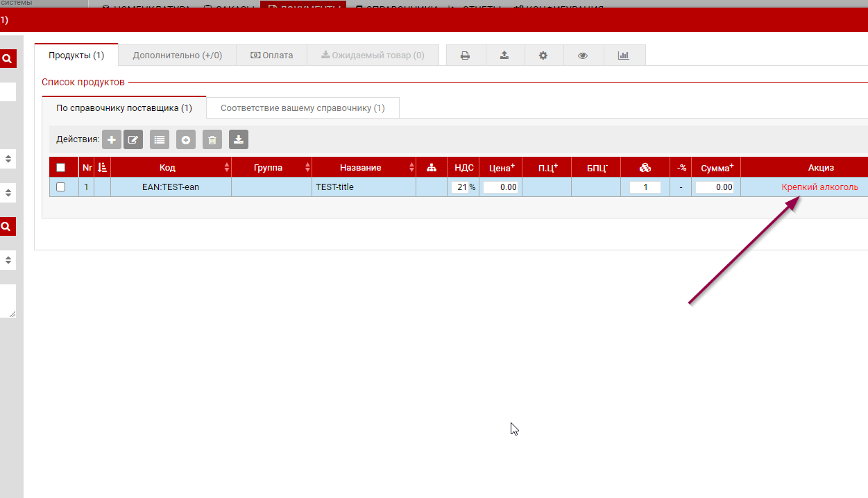This screenshot has height=498, width=868.
Task: Toggle the eye view tab
Action: [x=583, y=55]
